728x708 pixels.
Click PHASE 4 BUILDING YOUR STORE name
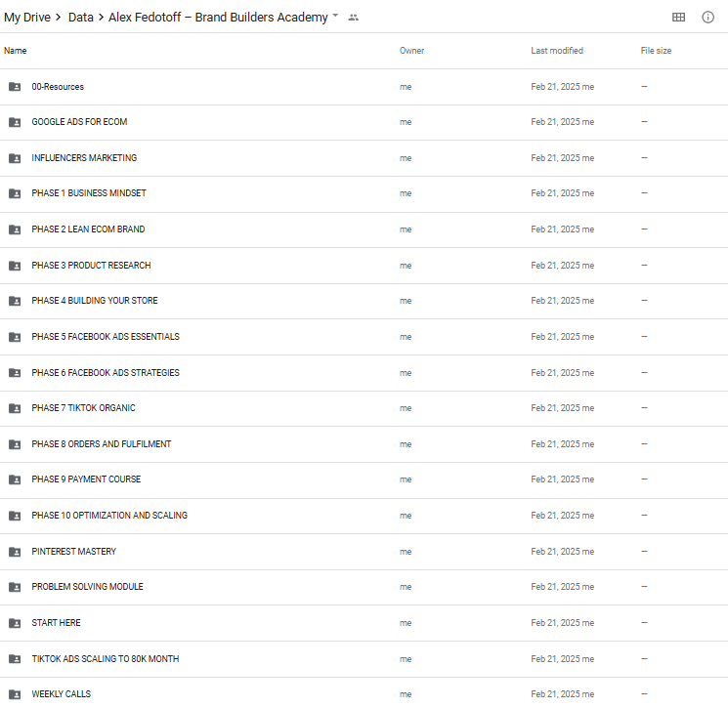pyautogui.click(x=95, y=301)
